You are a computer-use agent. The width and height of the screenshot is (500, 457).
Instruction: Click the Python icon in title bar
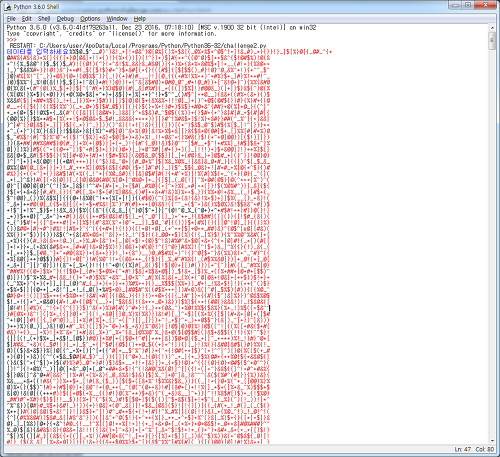tap(8, 7)
